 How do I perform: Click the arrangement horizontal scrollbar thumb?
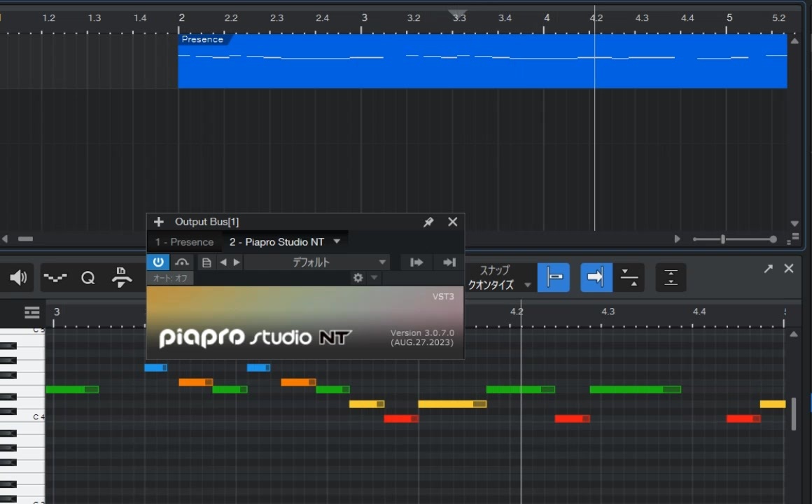tap(25, 239)
